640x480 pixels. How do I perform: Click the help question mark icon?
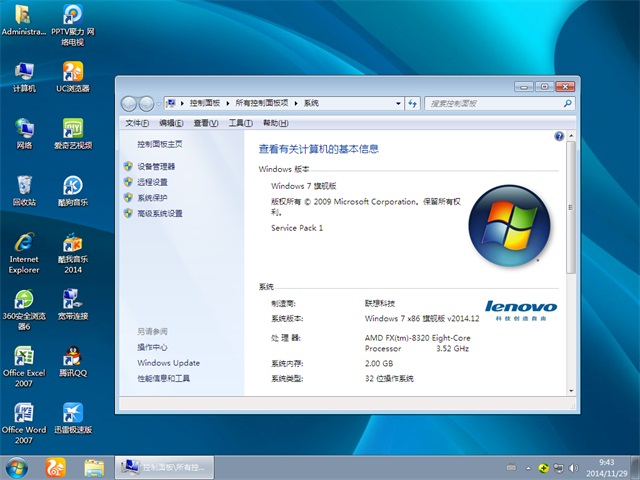[560, 135]
